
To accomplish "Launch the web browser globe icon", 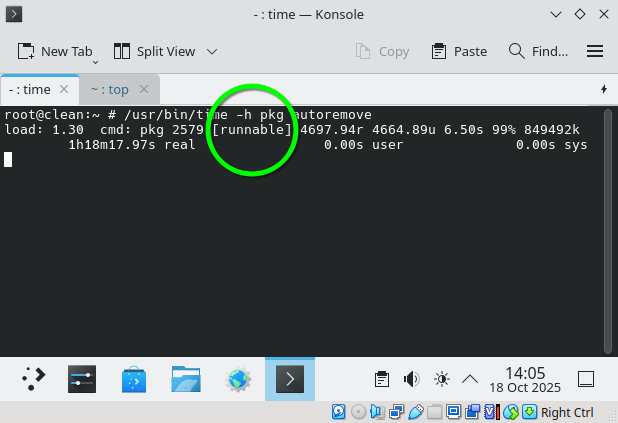I will (238, 379).
